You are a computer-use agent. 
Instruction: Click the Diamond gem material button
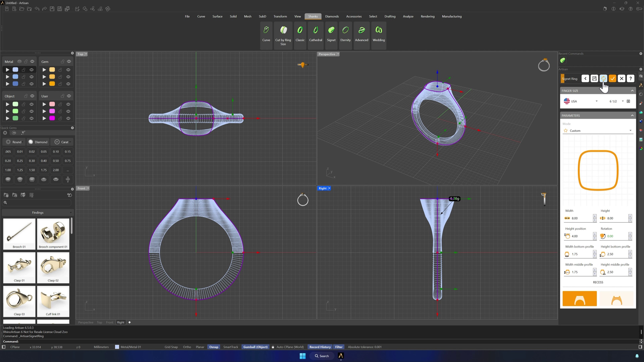point(38,142)
